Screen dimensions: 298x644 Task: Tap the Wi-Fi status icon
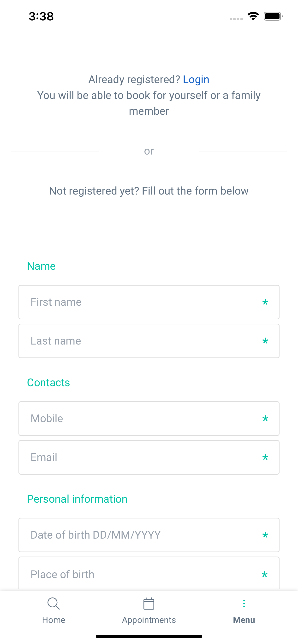point(253,16)
